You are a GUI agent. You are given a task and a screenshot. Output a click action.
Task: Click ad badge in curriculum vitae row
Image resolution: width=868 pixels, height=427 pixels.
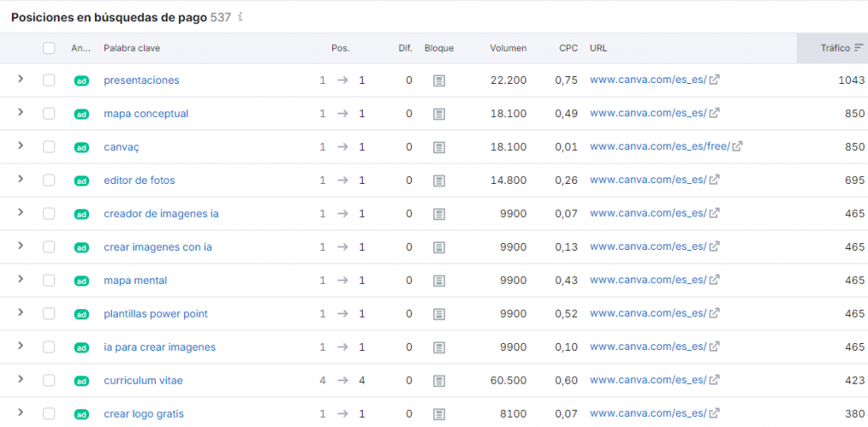[81, 381]
